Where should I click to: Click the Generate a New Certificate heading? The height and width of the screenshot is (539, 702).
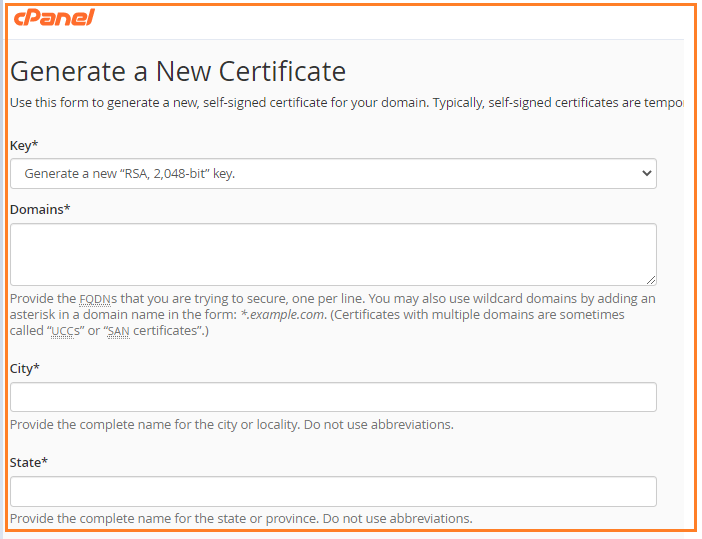tap(178, 72)
